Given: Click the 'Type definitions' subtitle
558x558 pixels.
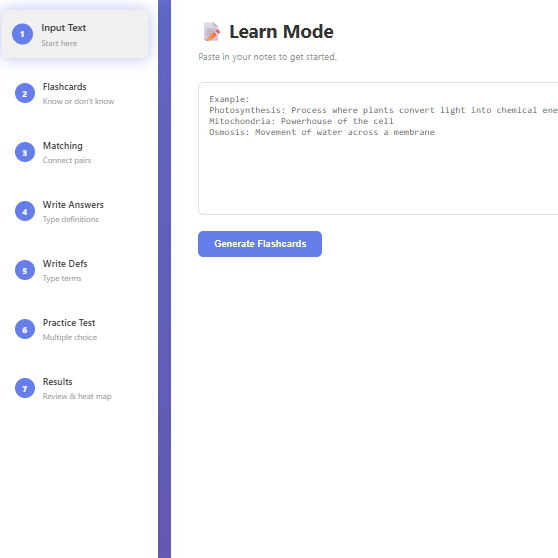Looking at the screenshot, I should click(x=70, y=220).
